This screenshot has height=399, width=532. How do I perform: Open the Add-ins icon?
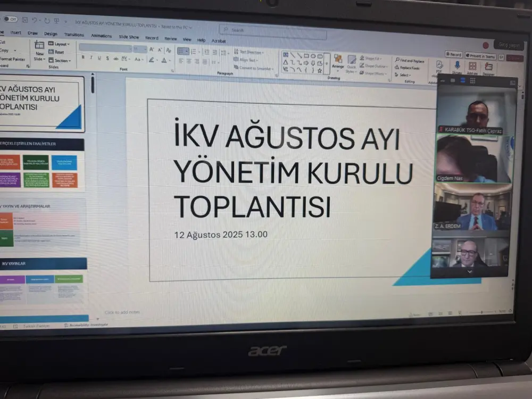pos(472,66)
